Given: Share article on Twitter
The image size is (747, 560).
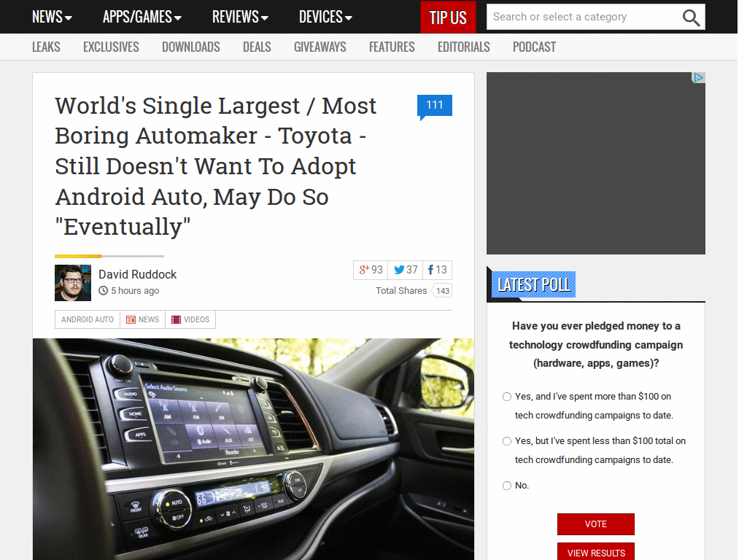Looking at the screenshot, I should pos(406,270).
